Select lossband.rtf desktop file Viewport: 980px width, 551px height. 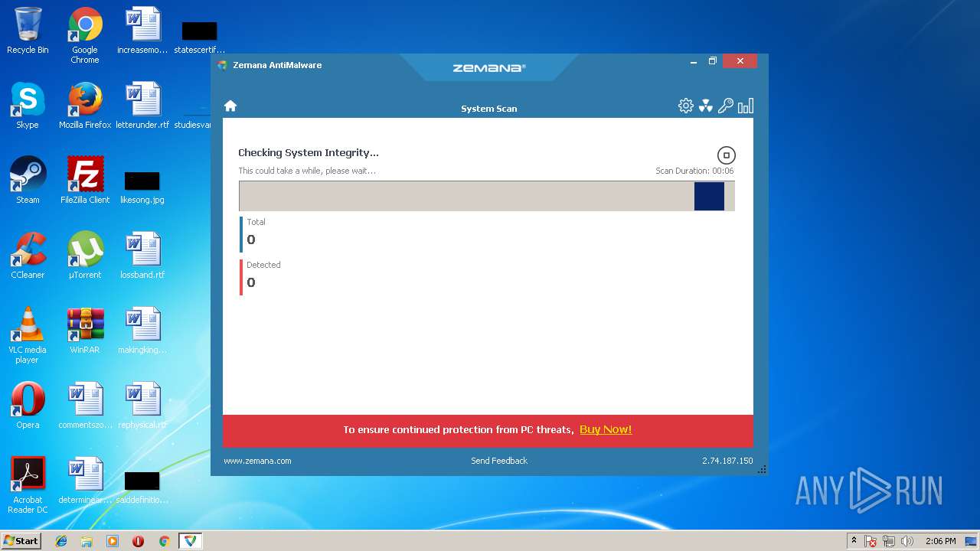(142, 256)
